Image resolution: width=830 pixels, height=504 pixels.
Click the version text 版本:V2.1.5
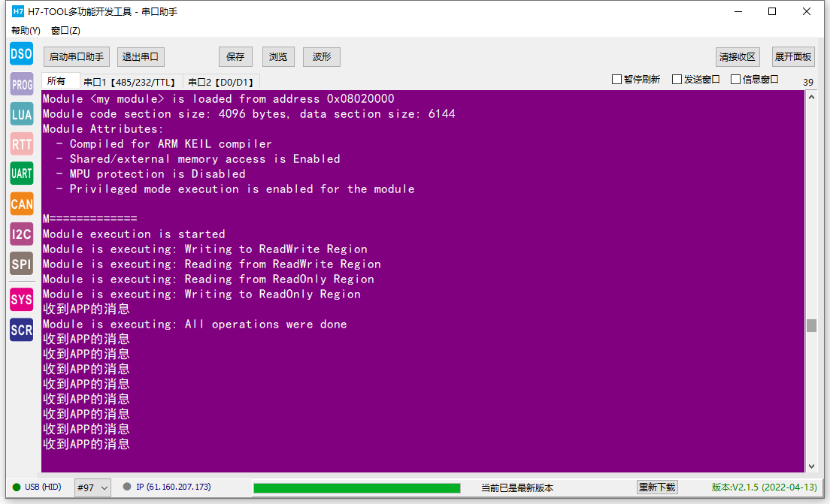pyautogui.click(x=765, y=487)
